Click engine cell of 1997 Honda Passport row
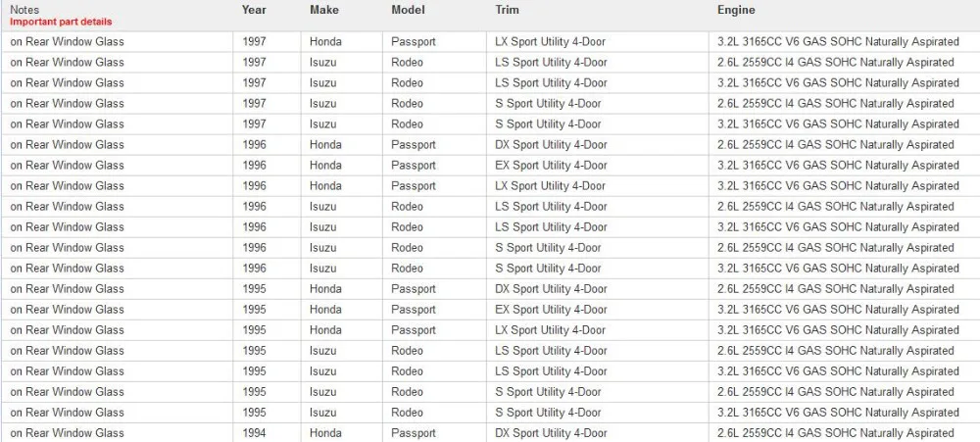 tap(845, 42)
